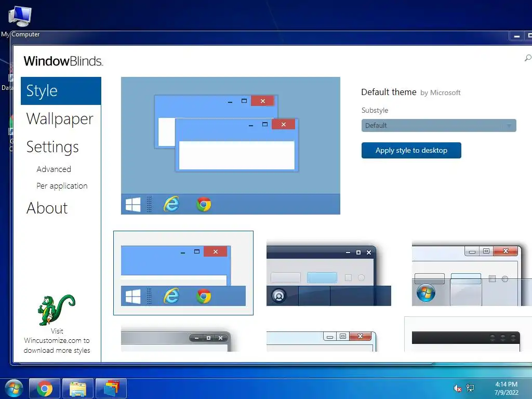Open File Explorer from the taskbar
This screenshot has width=532, height=399.
pos(78,388)
